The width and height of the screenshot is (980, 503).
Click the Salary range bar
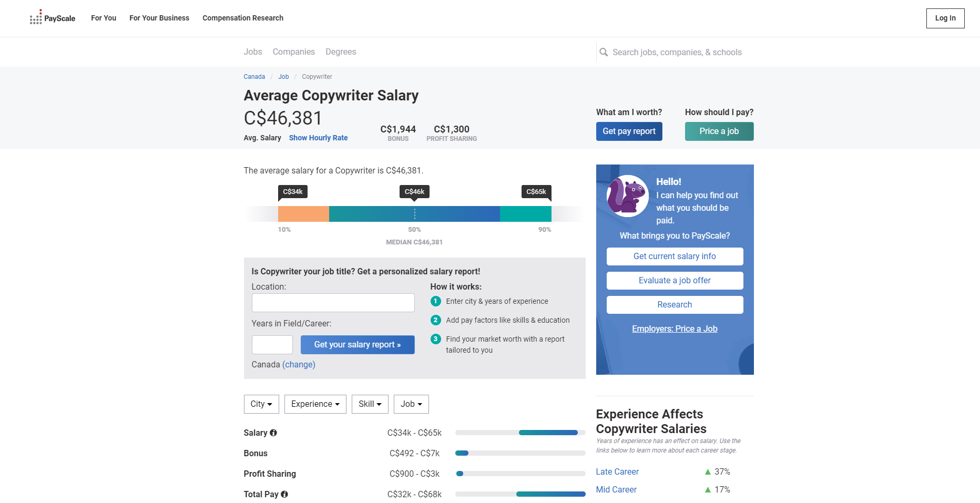[520, 433]
